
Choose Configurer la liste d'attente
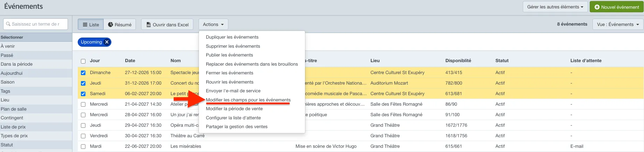click(233, 118)
